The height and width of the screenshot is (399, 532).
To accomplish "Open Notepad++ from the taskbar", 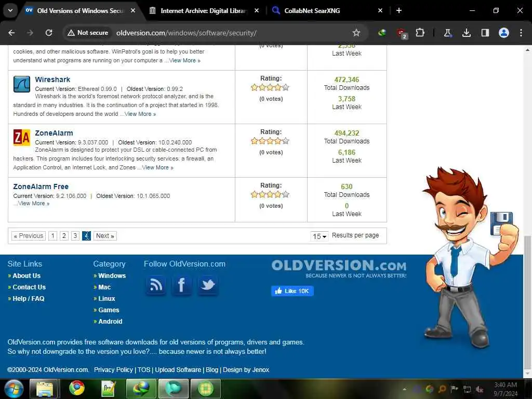I will point(109,389).
